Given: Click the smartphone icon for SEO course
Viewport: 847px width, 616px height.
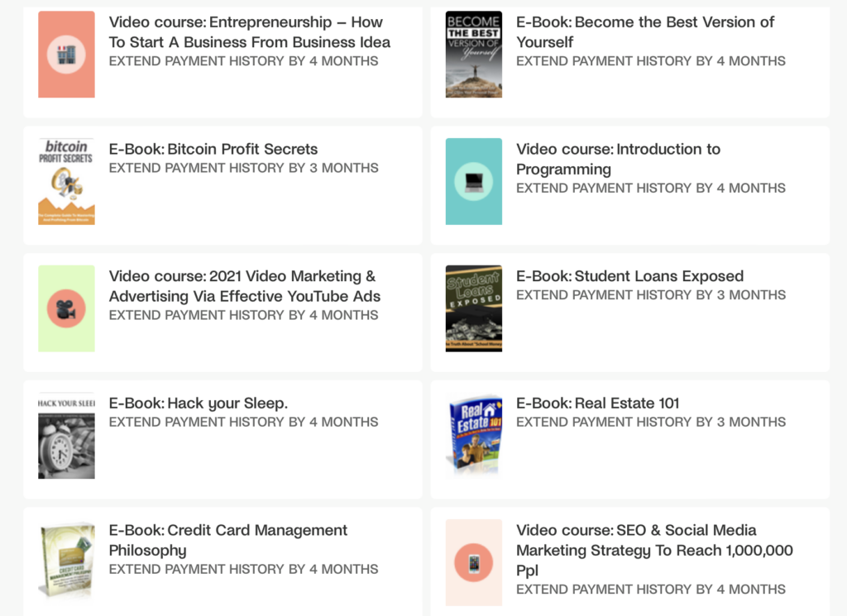Looking at the screenshot, I should 474,562.
